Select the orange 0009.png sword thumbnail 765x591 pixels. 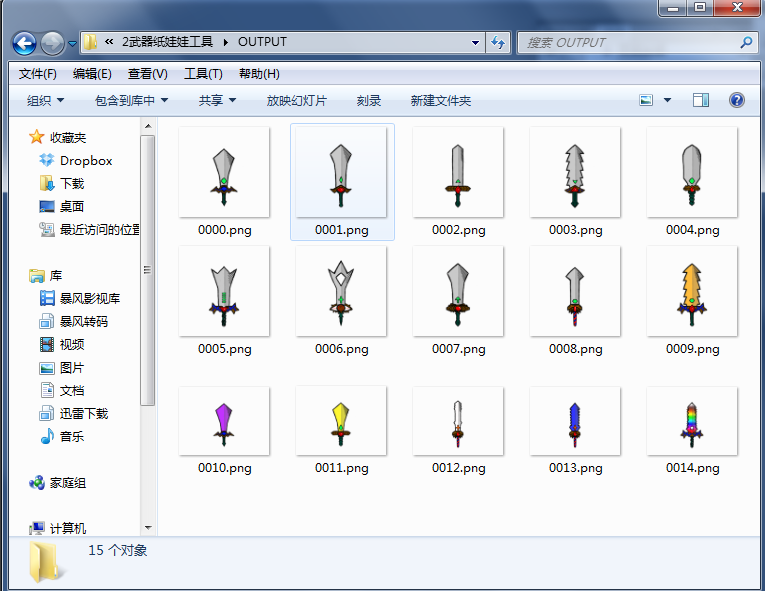[x=692, y=291]
